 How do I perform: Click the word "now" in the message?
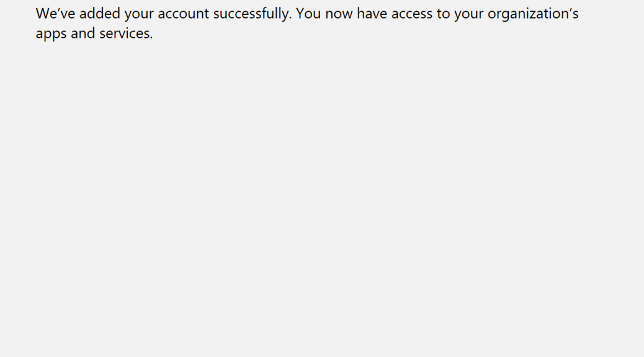pyautogui.click(x=339, y=15)
